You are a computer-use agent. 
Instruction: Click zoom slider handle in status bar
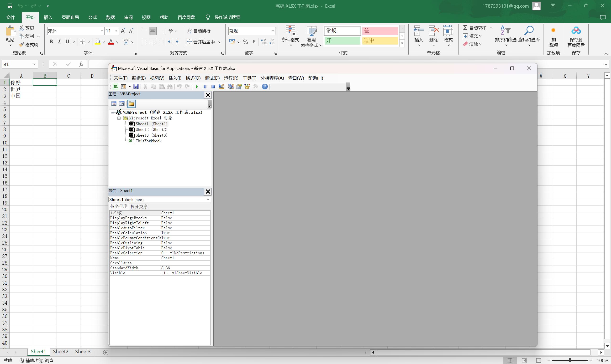tap(570, 360)
